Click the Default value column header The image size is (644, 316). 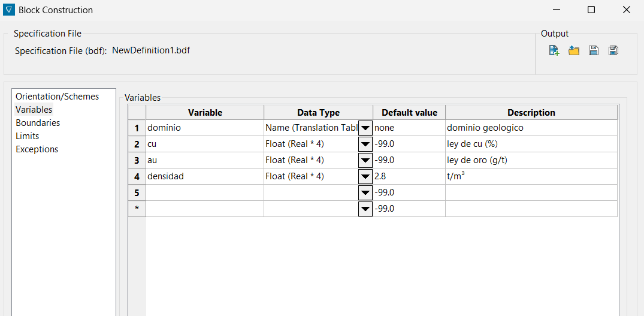click(409, 112)
